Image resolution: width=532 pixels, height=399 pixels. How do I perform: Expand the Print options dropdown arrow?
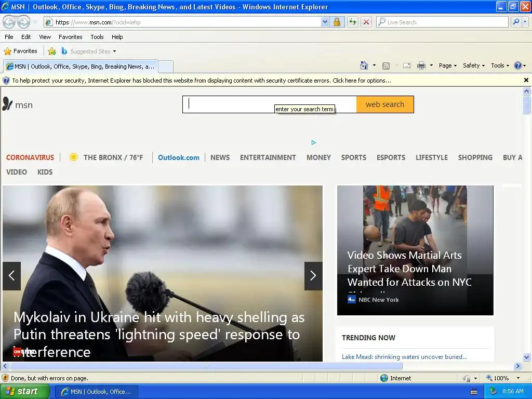[x=431, y=65]
